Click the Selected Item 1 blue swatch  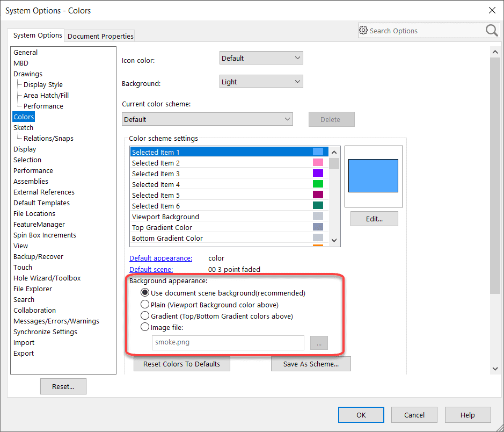pos(318,152)
